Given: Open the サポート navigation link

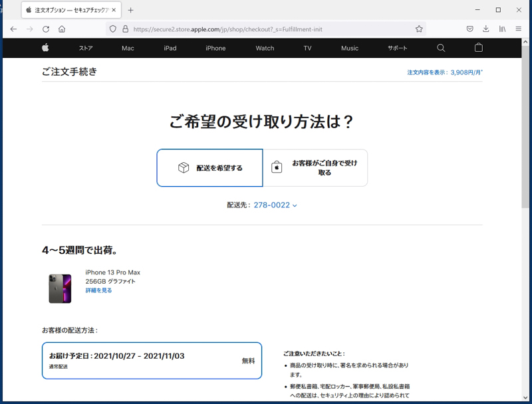Looking at the screenshot, I should click(397, 48).
